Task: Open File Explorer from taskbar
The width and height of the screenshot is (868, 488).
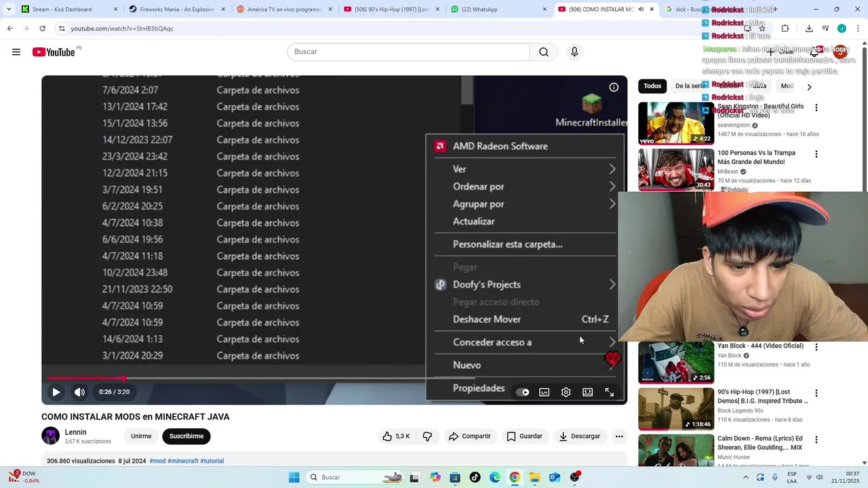Action: (534, 477)
